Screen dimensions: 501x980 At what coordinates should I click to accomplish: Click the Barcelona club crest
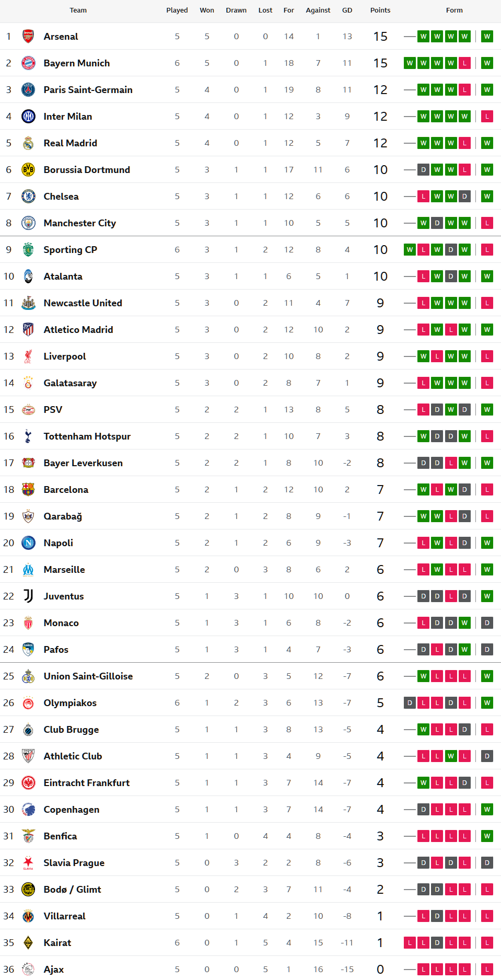click(28, 490)
